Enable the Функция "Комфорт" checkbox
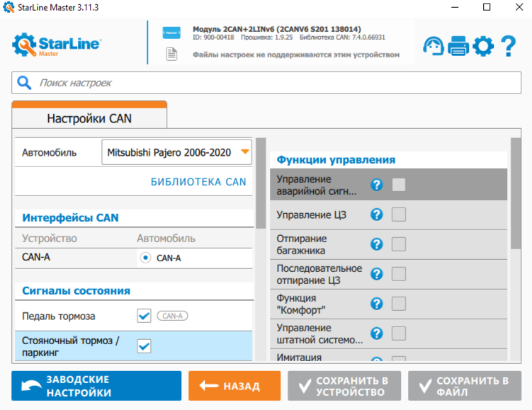The image size is (532, 410). [x=399, y=304]
